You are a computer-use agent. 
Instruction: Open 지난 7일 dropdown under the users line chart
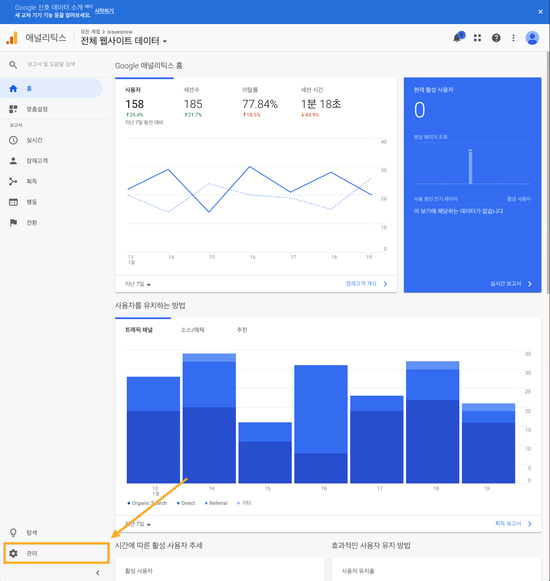[138, 284]
